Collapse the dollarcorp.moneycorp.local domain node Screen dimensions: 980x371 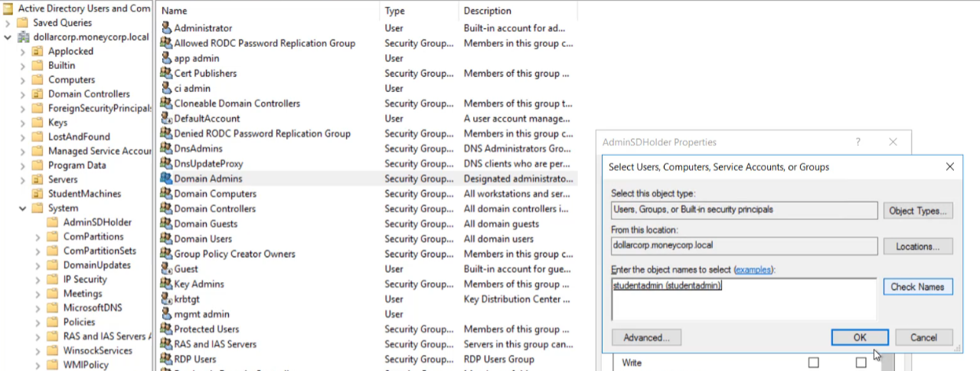coord(8,37)
